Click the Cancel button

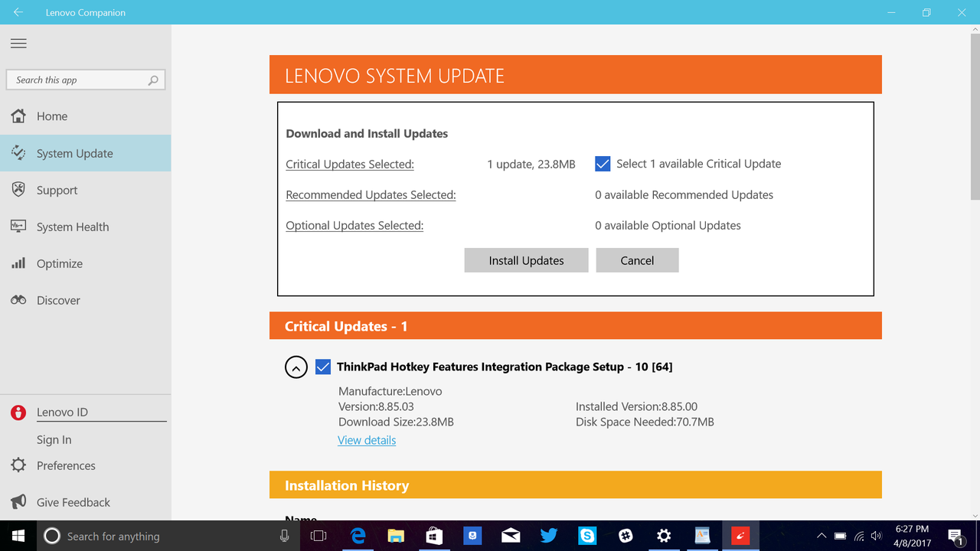(x=637, y=260)
